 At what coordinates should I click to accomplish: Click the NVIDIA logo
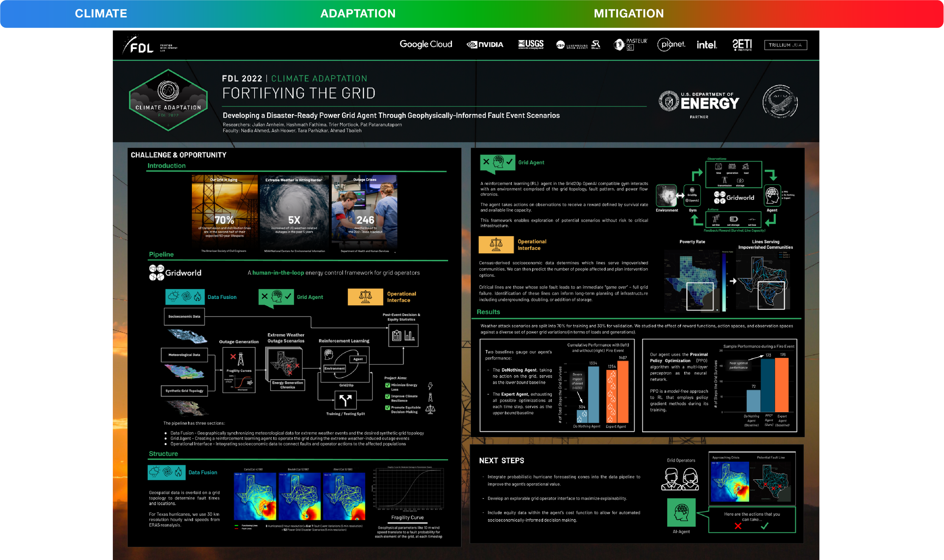(x=485, y=45)
